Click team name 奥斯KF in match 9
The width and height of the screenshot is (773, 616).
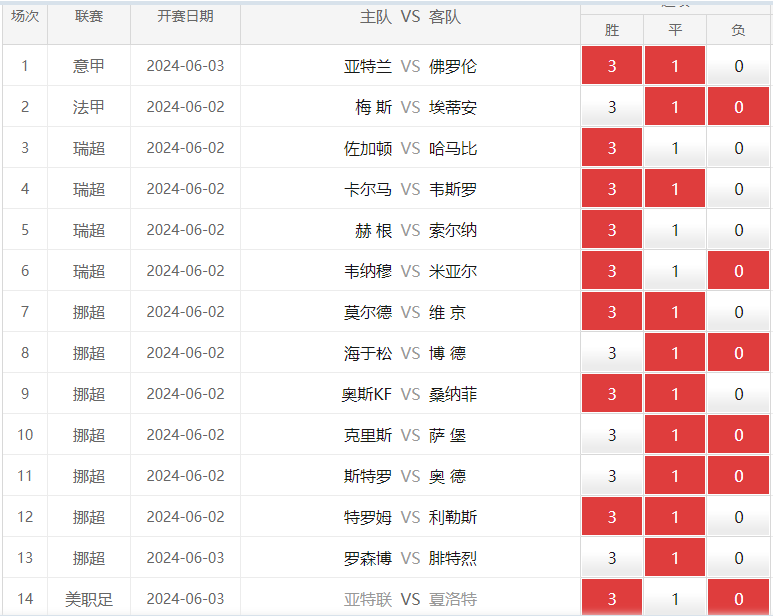[366, 394]
